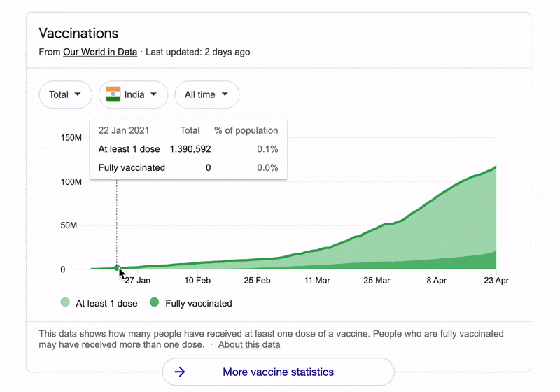Click the More vaccine statistics button
Image resolution: width=560 pixels, height=392 pixels.
point(278,372)
